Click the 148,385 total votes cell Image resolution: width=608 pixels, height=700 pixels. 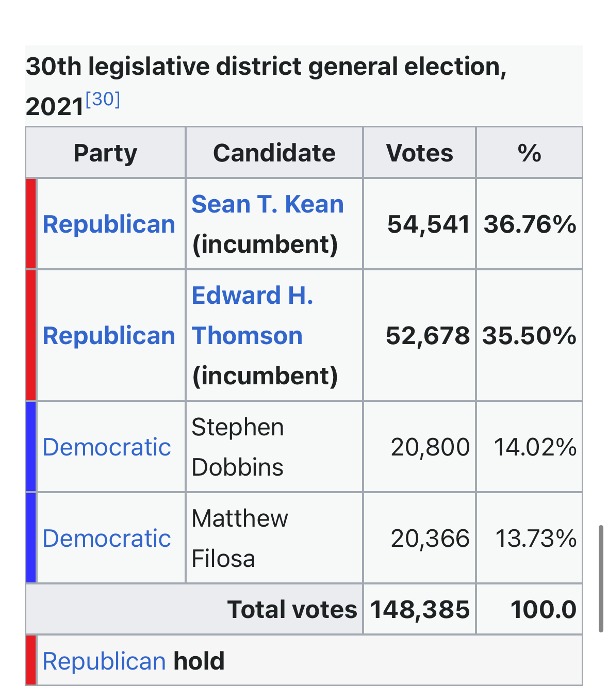pos(420,610)
